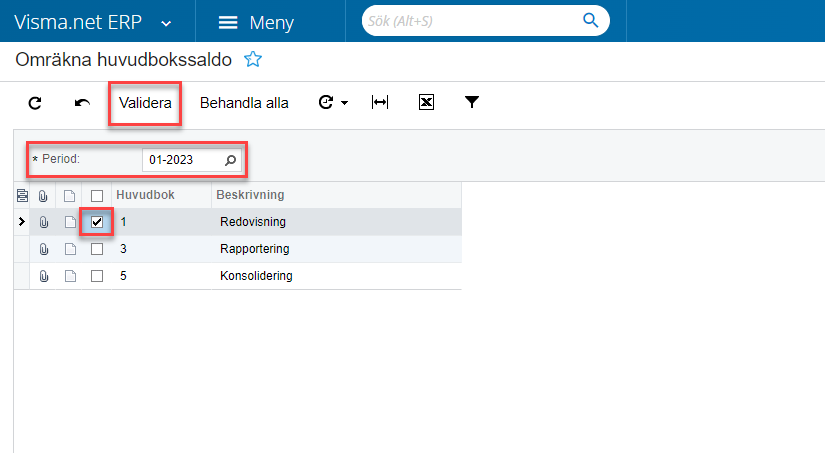Click the note icon for Konsolidering row
The image size is (825, 453).
(x=70, y=276)
